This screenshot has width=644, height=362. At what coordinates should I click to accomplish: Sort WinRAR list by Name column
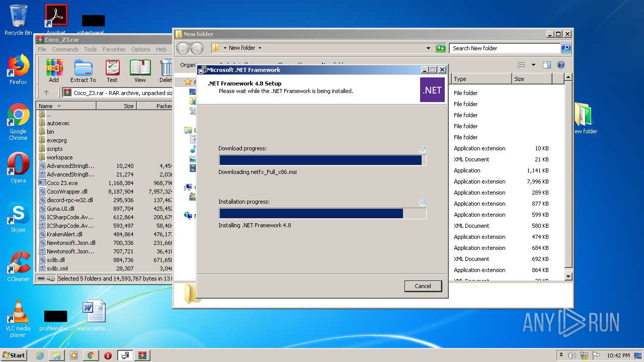66,106
